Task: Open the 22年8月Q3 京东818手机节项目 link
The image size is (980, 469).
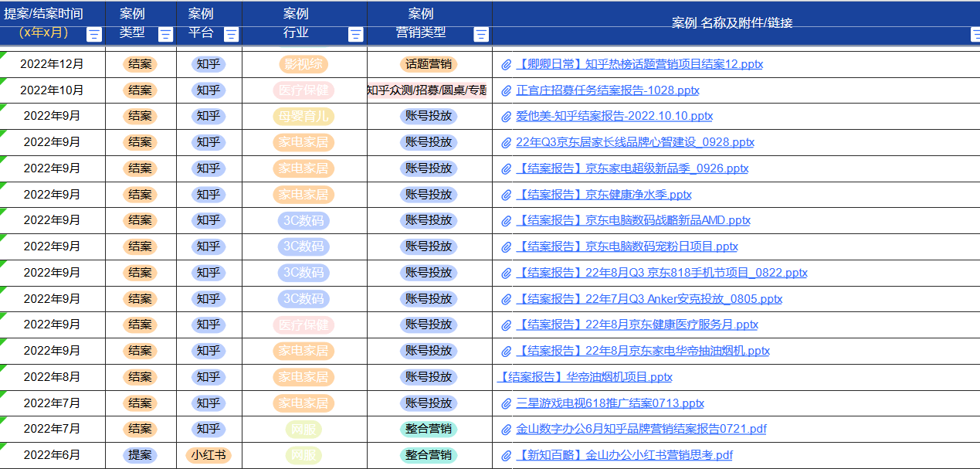Action: point(660,273)
